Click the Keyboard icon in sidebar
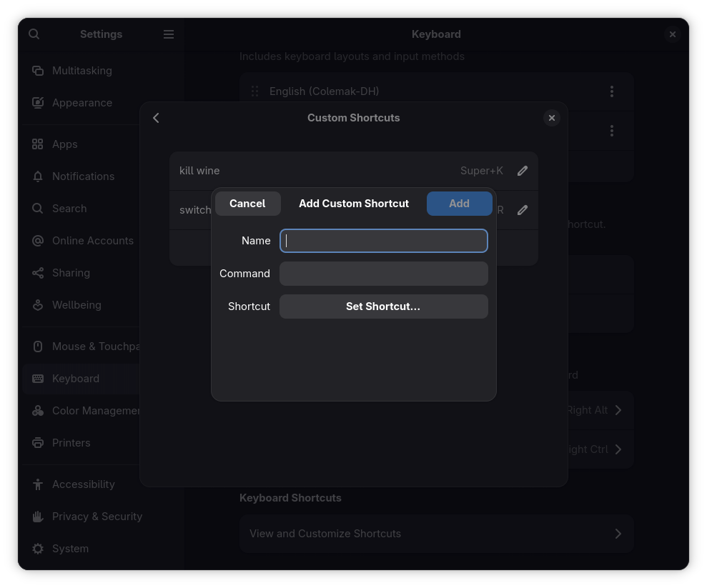Image resolution: width=707 pixels, height=588 pixels. [x=38, y=379]
